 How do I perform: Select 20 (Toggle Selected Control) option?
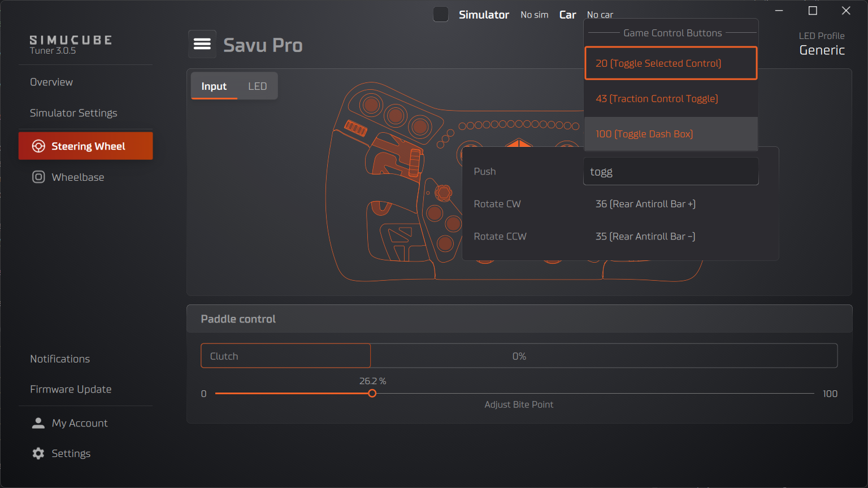click(x=670, y=63)
